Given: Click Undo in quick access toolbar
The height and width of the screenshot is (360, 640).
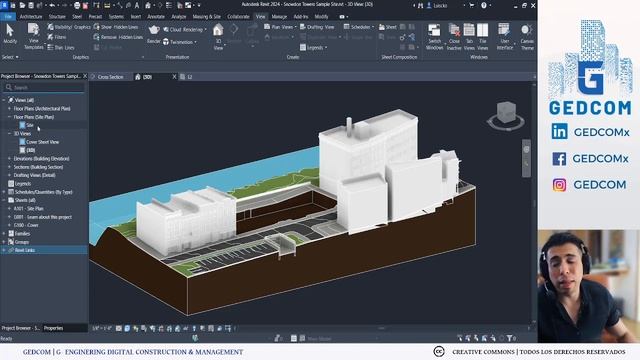Looking at the screenshot, I should [52, 5].
